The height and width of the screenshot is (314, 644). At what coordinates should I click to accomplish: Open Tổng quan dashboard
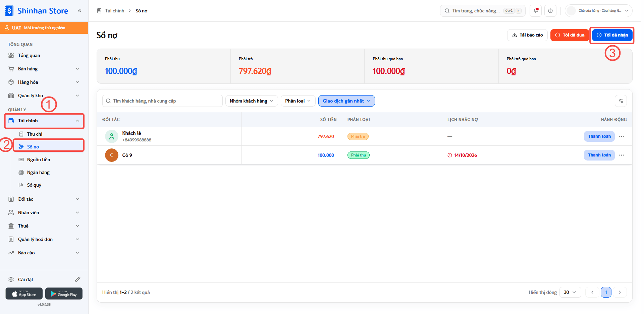(44, 55)
